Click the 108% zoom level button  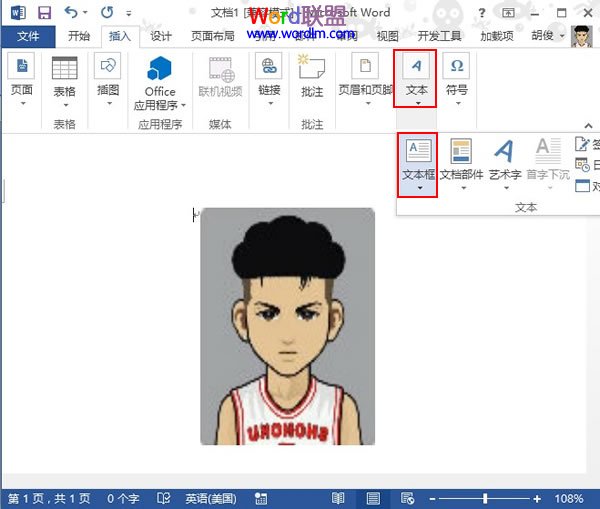pyautogui.click(x=569, y=498)
